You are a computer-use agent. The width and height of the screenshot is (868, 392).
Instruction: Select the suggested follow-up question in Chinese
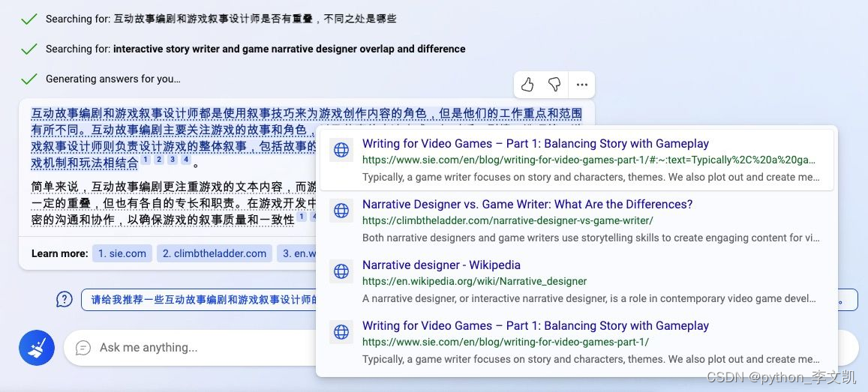(x=200, y=300)
